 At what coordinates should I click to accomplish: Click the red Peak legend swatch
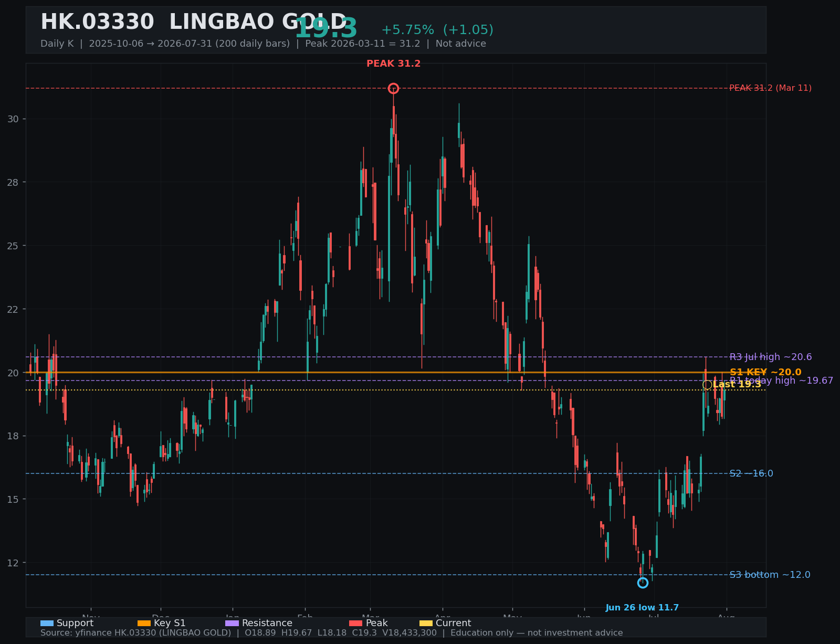click(356, 623)
